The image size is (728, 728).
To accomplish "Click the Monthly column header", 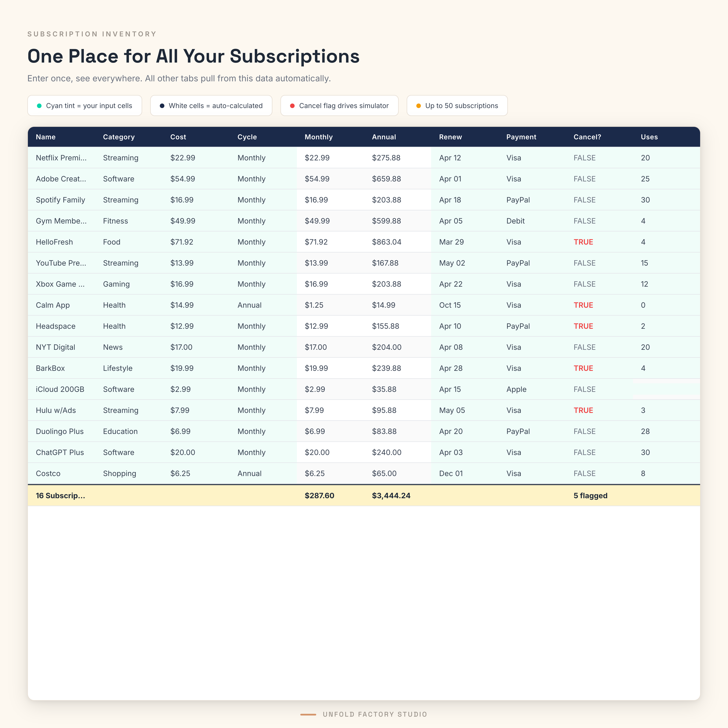I will (x=318, y=137).
